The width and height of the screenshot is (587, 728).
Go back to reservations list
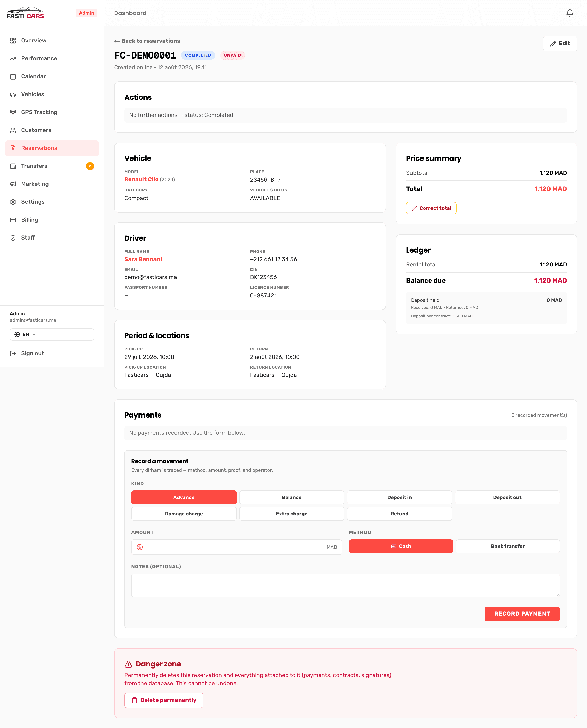147,41
